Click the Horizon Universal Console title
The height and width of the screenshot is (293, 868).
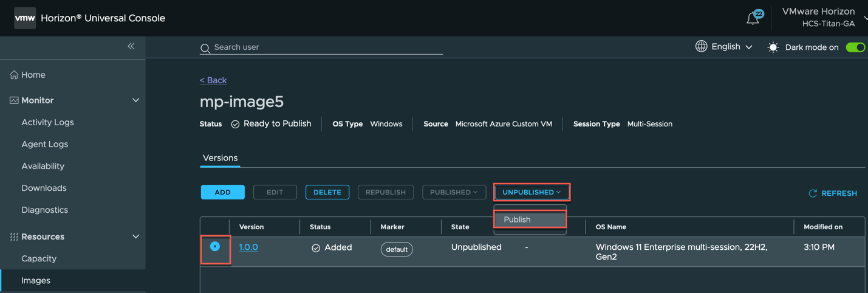click(103, 18)
